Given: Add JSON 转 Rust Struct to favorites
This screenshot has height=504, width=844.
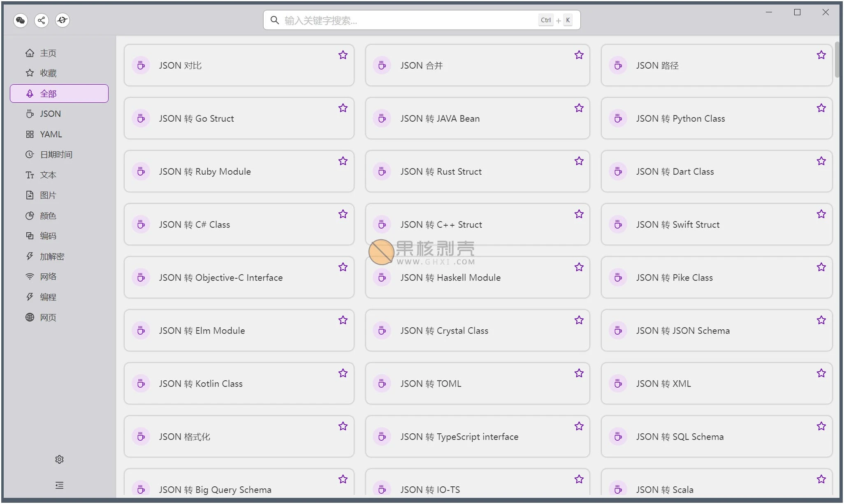Looking at the screenshot, I should tap(579, 161).
